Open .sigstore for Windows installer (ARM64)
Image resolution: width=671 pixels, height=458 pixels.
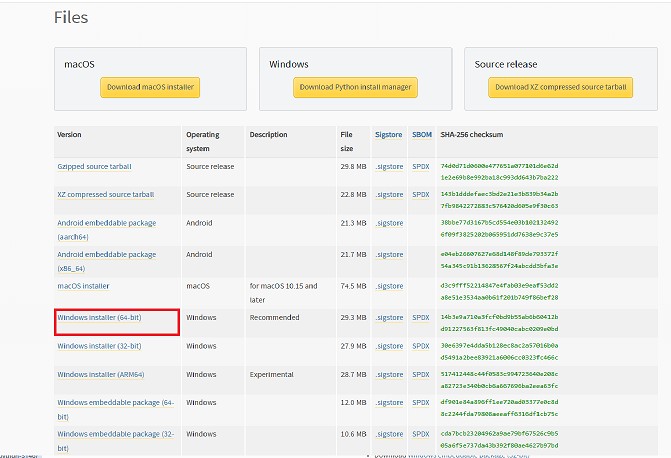[x=389, y=375]
